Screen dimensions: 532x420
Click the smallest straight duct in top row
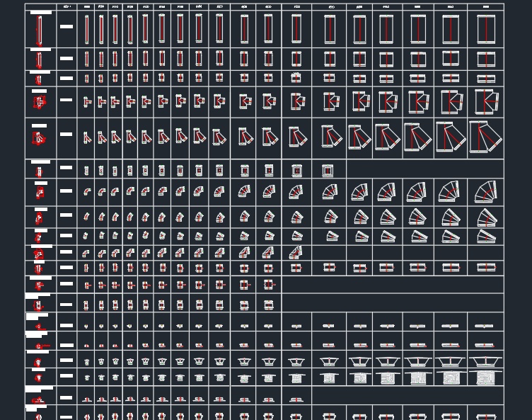[x=87, y=30]
